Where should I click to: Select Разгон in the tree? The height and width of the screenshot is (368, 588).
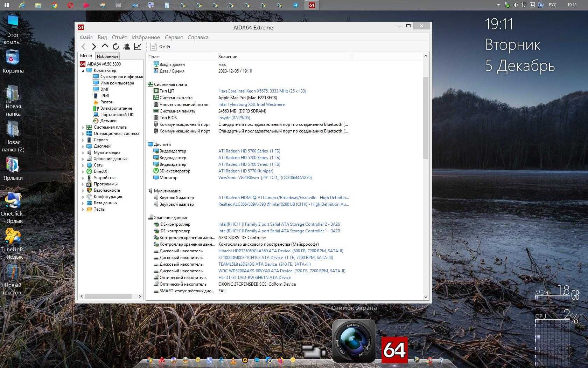pyautogui.click(x=107, y=102)
